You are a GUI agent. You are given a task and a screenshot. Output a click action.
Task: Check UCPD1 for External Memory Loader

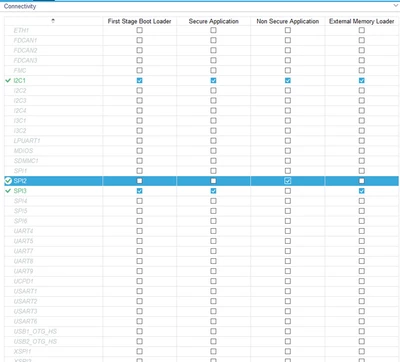pos(362,281)
